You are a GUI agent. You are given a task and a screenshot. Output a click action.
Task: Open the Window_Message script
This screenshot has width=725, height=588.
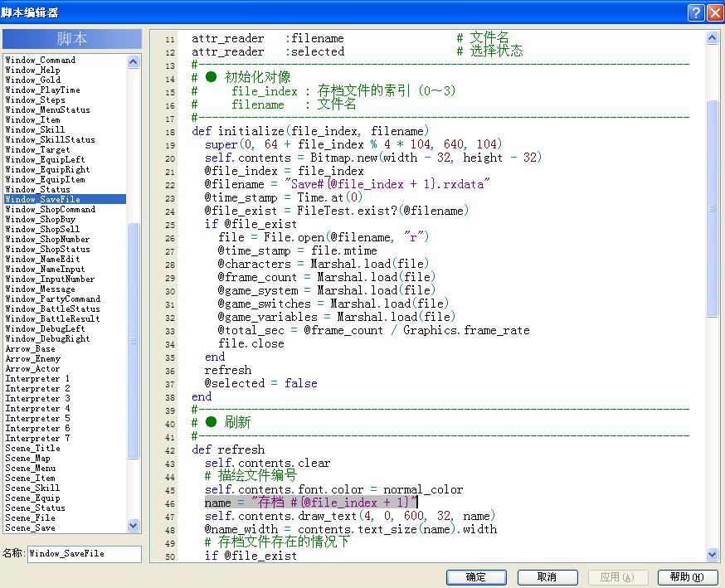(40, 289)
